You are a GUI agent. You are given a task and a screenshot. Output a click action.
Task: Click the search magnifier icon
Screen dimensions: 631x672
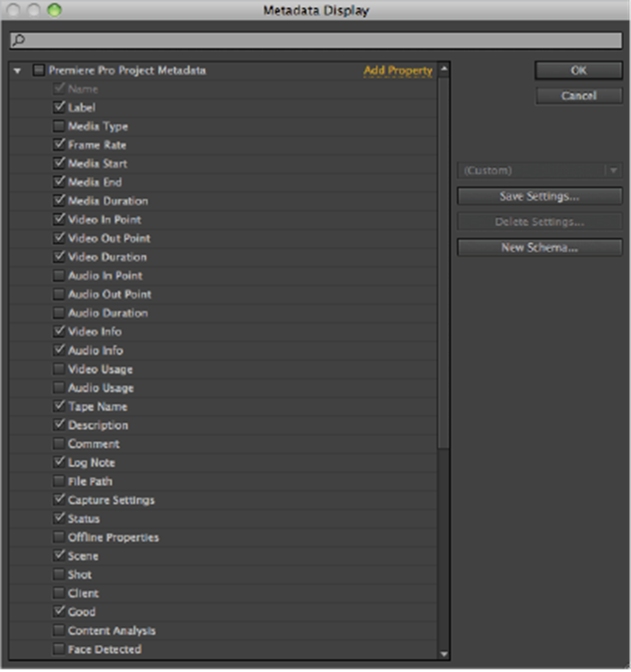click(19, 40)
